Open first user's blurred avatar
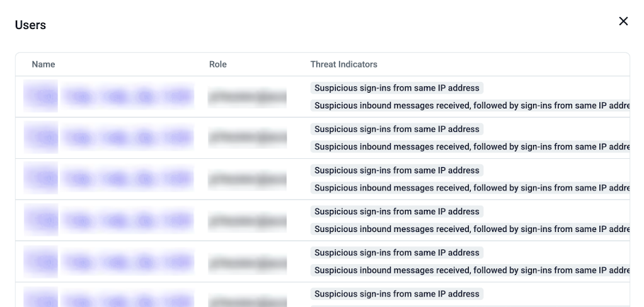This screenshot has width=644, height=307. point(41,96)
